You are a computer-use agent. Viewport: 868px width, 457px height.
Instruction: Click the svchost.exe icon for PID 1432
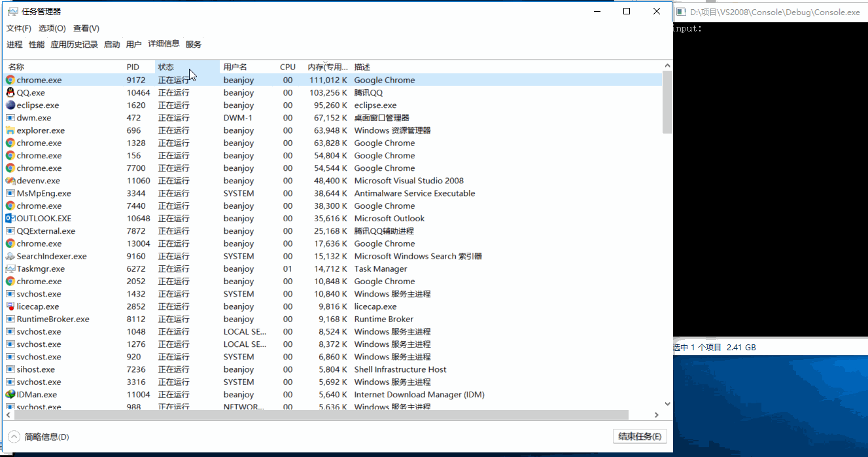10,294
